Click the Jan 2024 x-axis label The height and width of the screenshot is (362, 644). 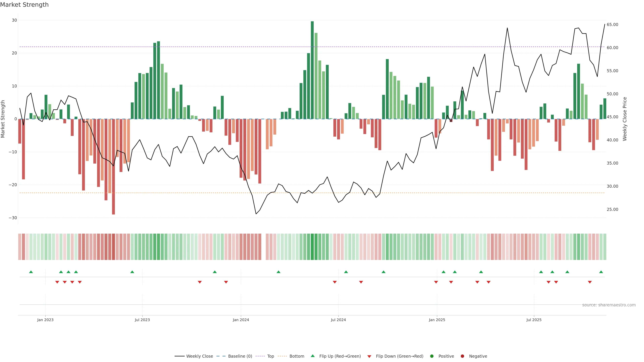point(241,320)
